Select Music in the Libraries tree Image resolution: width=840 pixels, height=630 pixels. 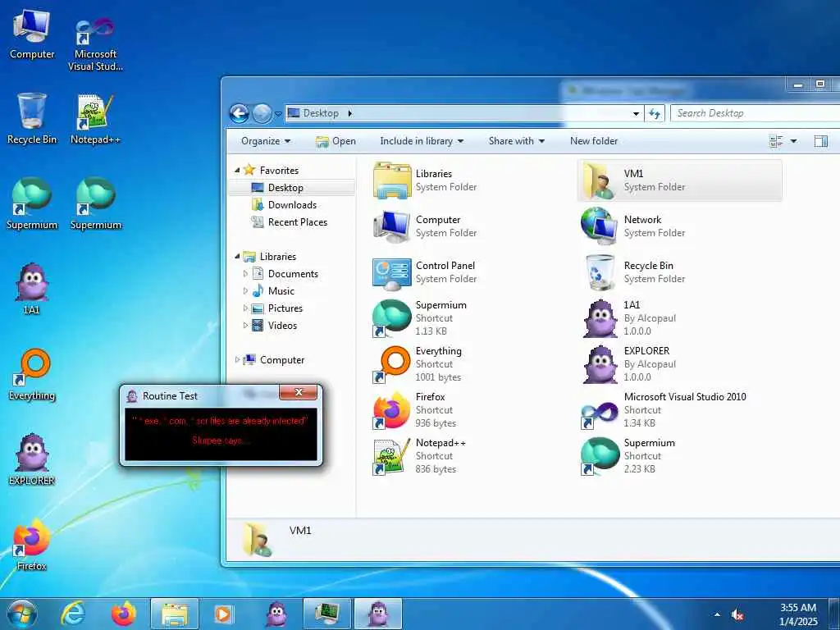pos(281,291)
